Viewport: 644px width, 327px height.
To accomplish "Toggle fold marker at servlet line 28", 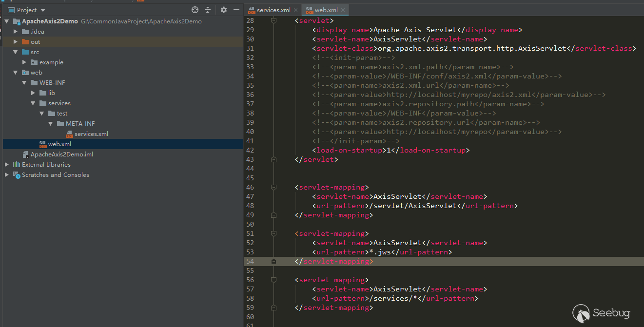I will coord(273,20).
